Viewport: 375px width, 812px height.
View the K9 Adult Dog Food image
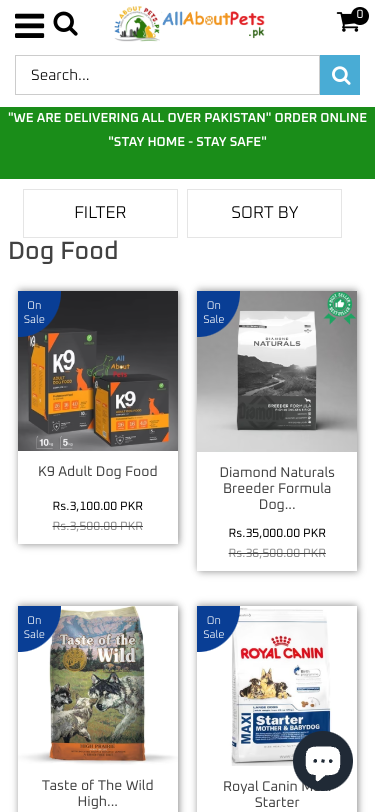98,371
